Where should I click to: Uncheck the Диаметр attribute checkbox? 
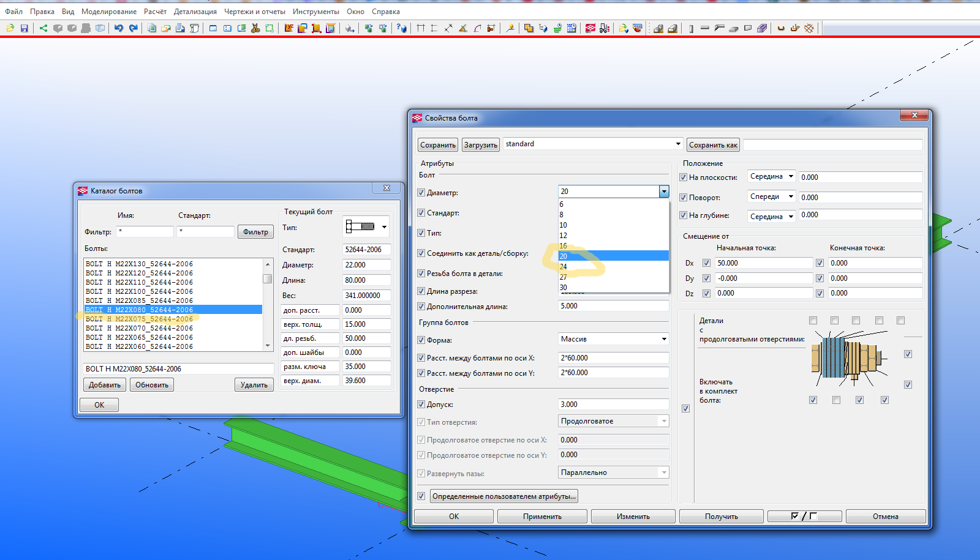tap(421, 192)
